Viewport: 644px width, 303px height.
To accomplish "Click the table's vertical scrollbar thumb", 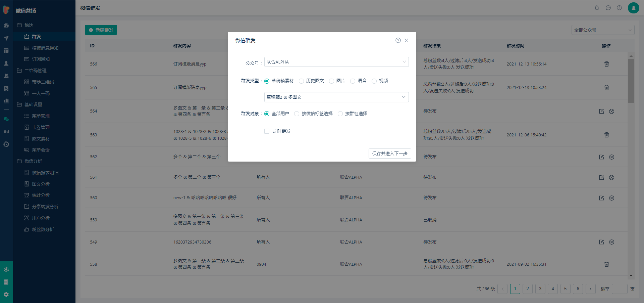I will coord(631,81).
